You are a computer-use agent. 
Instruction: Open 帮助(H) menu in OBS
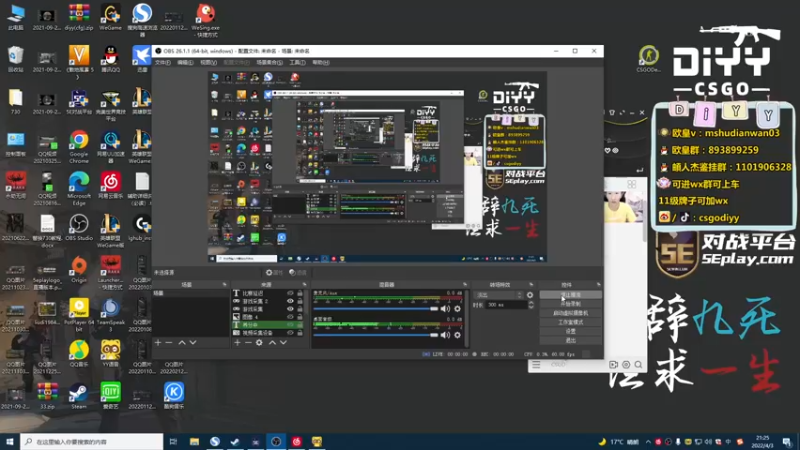pos(321,62)
